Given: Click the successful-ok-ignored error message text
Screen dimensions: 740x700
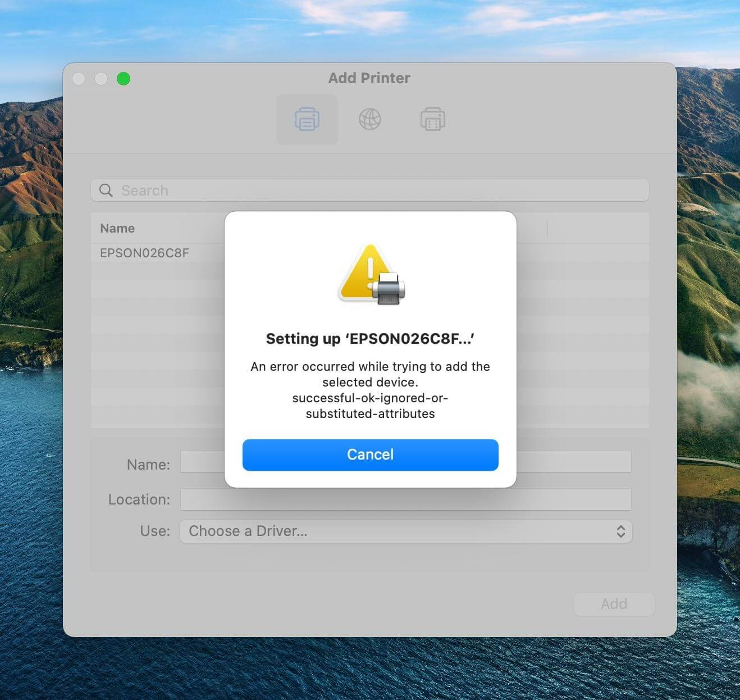Looking at the screenshot, I should pos(370,406).
